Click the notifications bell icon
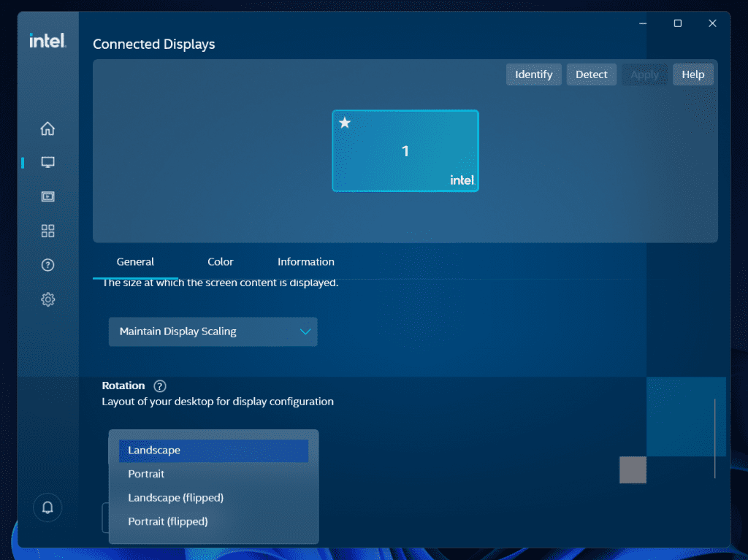 tap(47, 507)
